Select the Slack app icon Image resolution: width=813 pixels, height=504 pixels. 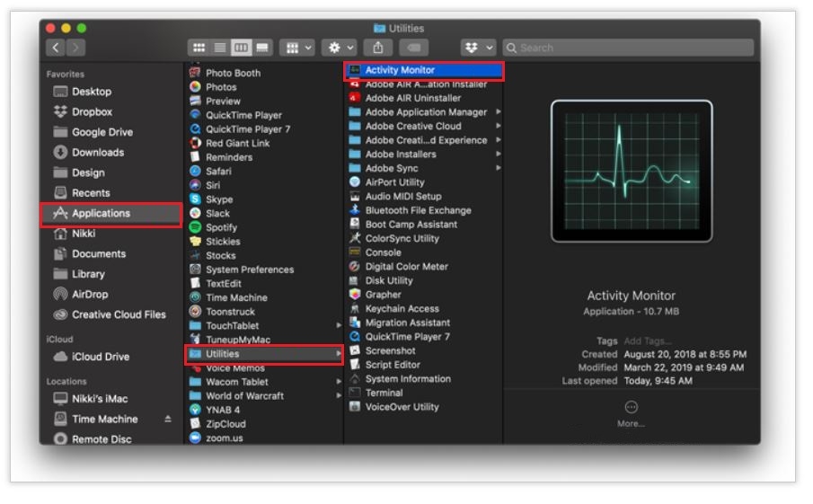196,213
